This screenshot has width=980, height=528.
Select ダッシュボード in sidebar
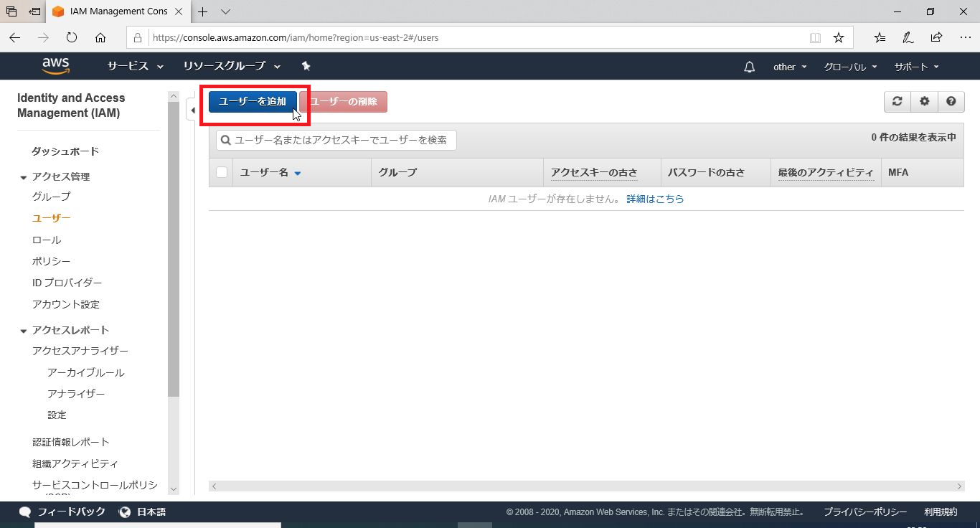pos(65,151)
